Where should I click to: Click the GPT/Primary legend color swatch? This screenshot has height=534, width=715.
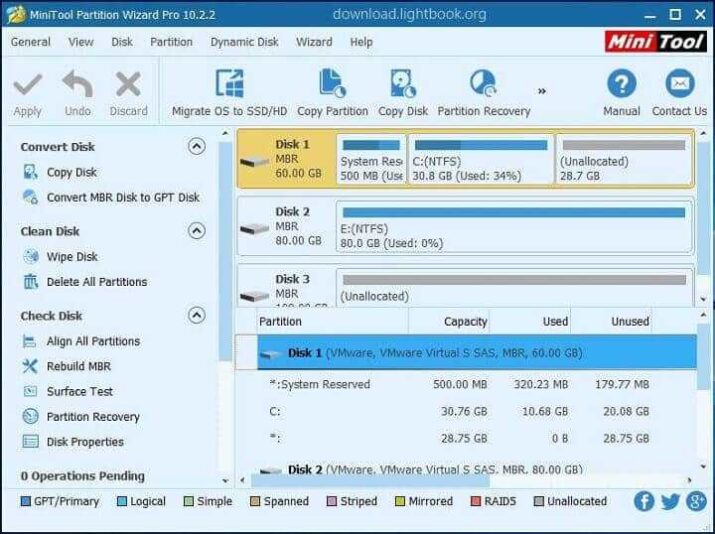26,501
